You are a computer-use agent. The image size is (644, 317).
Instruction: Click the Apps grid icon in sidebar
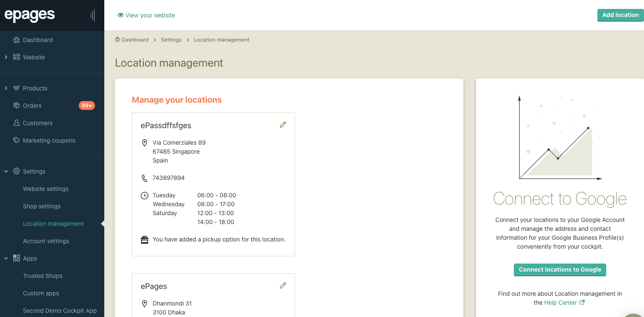click(17, 258)
